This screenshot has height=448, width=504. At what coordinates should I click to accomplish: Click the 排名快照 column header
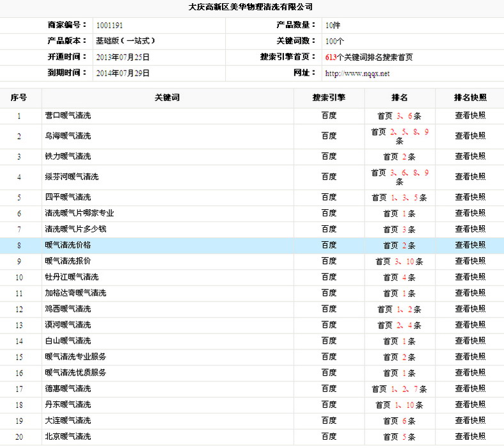(470, 97)
